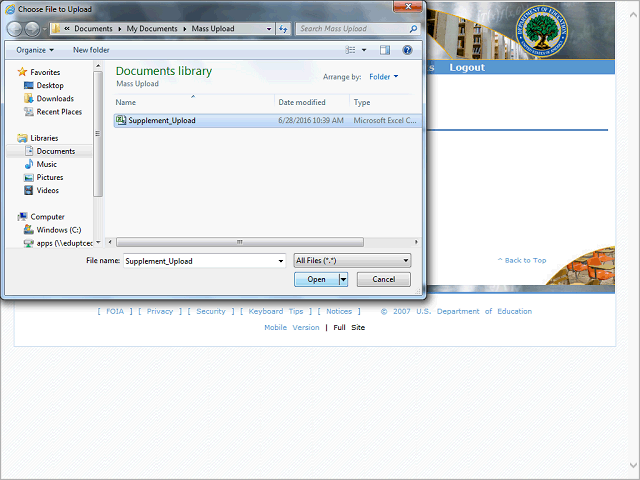Click the Music note icon
The height and width of the screenshot is (480, 640).
(29, 164)
